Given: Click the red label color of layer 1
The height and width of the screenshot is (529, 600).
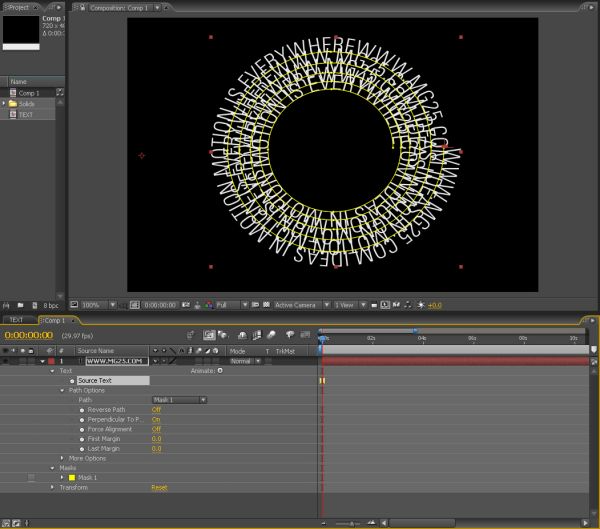Looking at the screenshot, I should 51,361.
